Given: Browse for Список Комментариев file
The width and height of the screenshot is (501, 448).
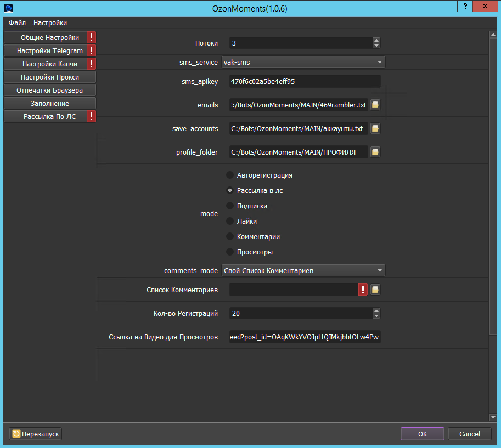Looking at the screenshot, I should (x=375, y=290).
